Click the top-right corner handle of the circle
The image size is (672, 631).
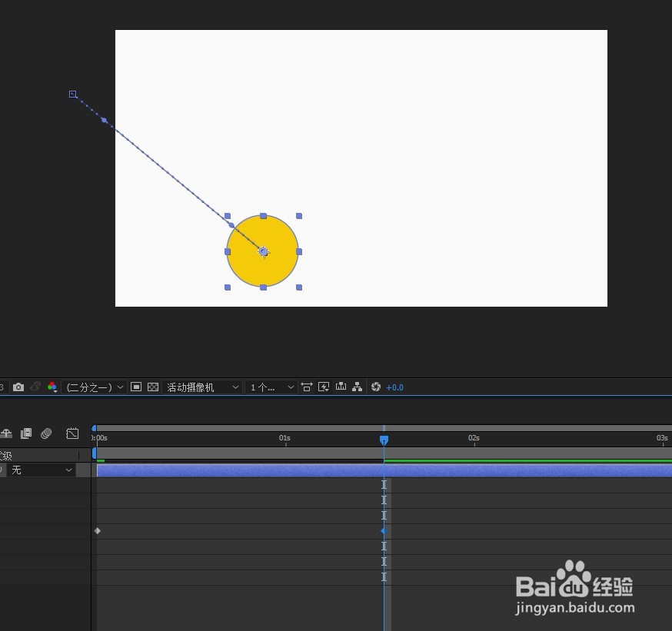(299, 216)
